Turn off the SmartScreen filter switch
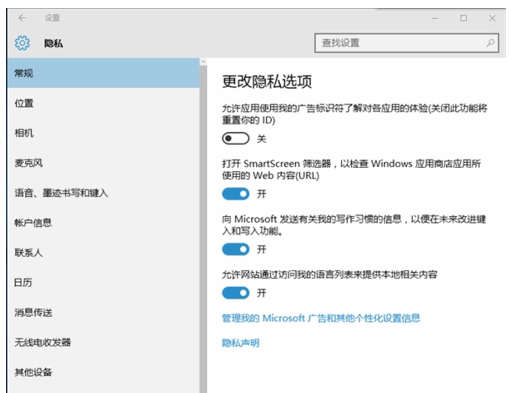This screenshot has height=393, width=509. 236,194
